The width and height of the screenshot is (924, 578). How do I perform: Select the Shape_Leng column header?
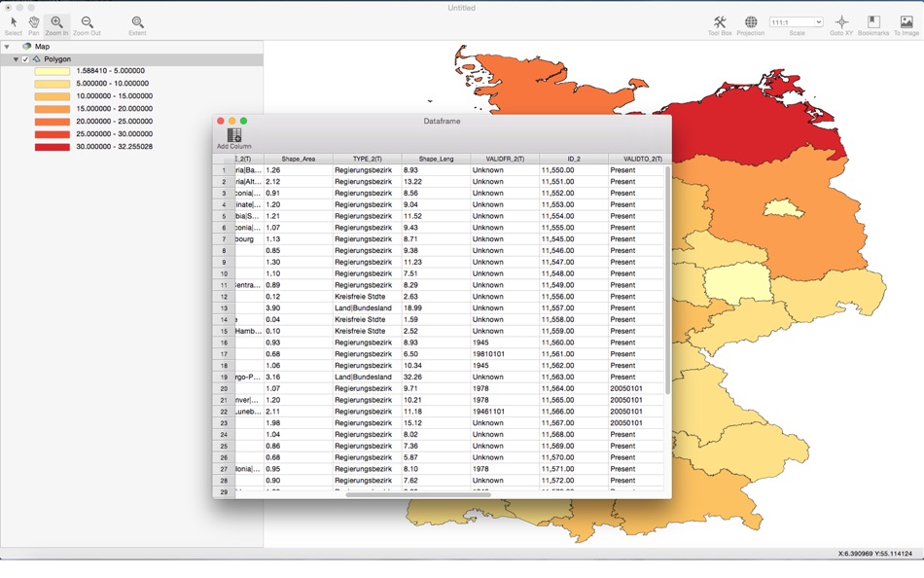pyautogui.click(x=436, y=159)
